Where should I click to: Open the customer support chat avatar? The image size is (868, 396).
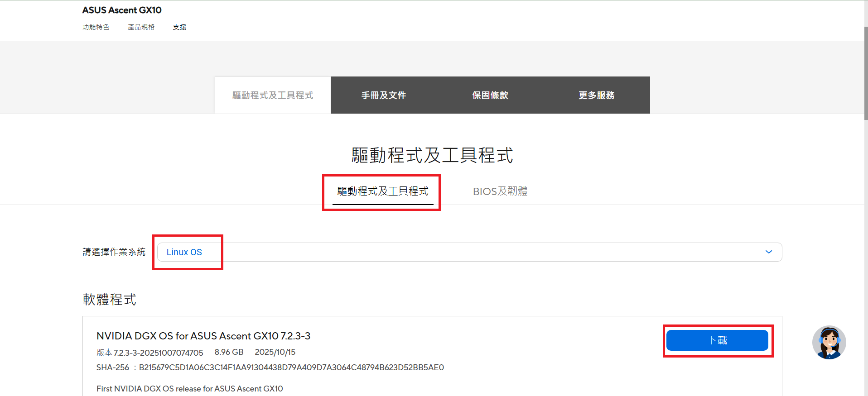tap(829, 343)
